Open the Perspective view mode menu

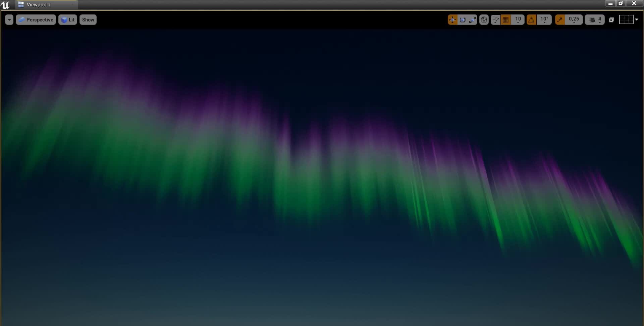click(x=36, y=19)
